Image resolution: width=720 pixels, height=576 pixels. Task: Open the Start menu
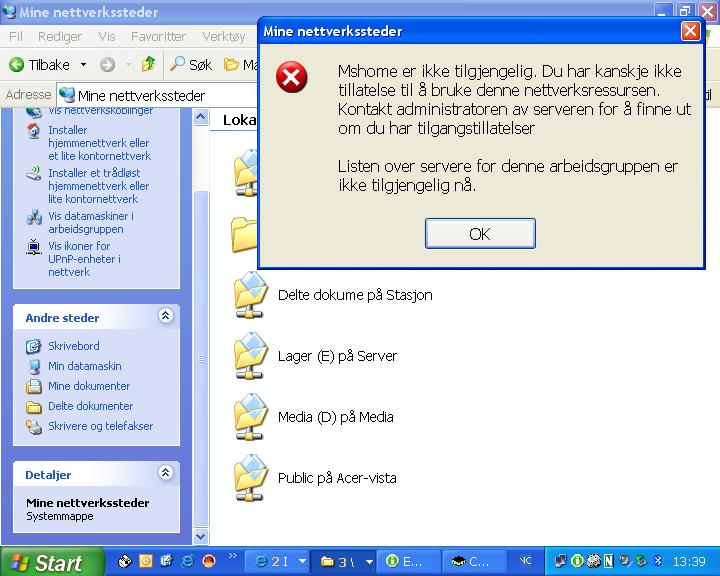coord(51,562)
